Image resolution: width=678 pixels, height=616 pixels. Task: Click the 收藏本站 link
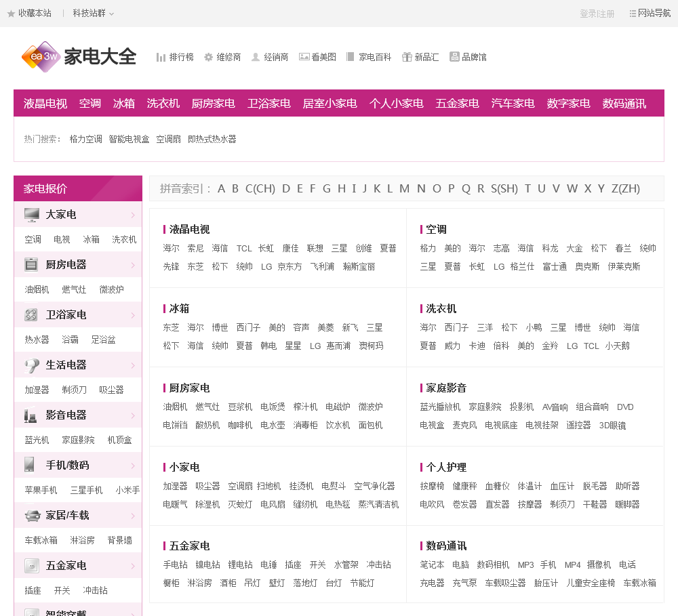click(x=35, y=14)
